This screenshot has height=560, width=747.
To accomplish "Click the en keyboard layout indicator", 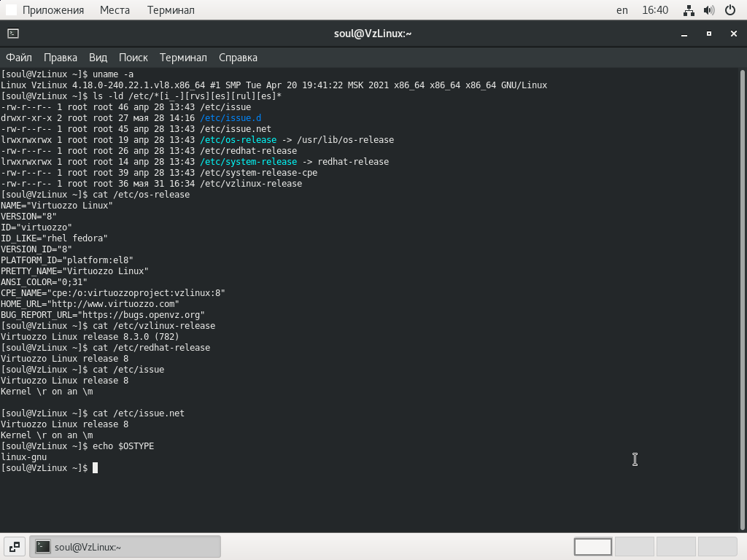I will click(x=622, y=10).
